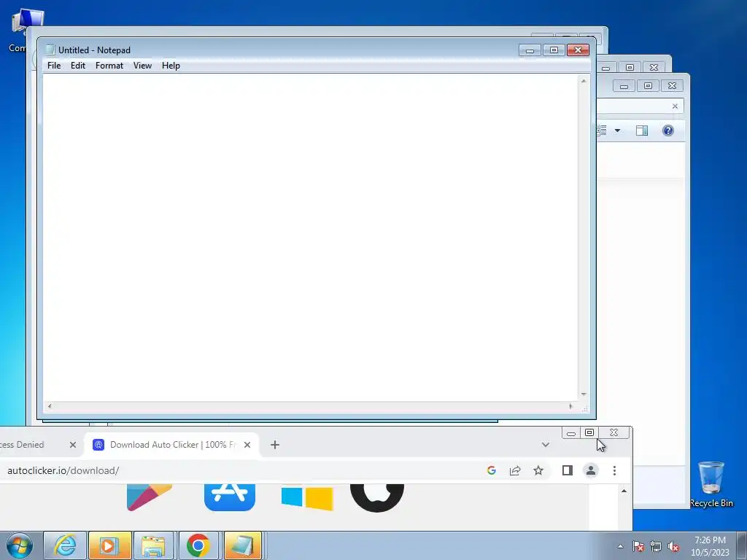Click taskbar clock 7:26 PM
This screenshot has height=560, width=747.
[710, 540]
